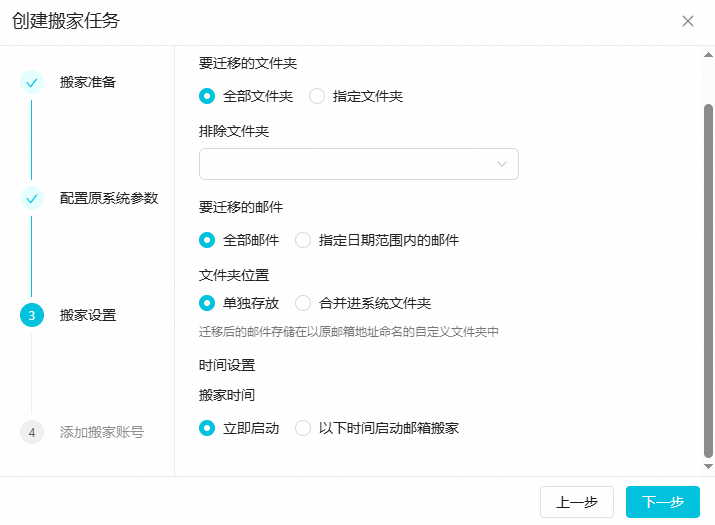The image size is (715, 525).
Task: Select 立即启动 migration time
Action: [x=207, y=428]
